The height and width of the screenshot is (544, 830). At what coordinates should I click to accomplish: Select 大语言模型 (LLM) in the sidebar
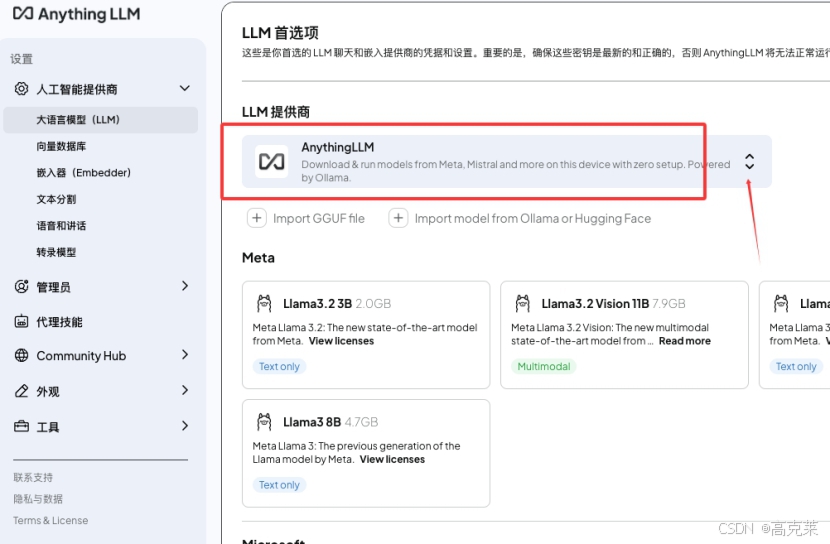(101, 120)
